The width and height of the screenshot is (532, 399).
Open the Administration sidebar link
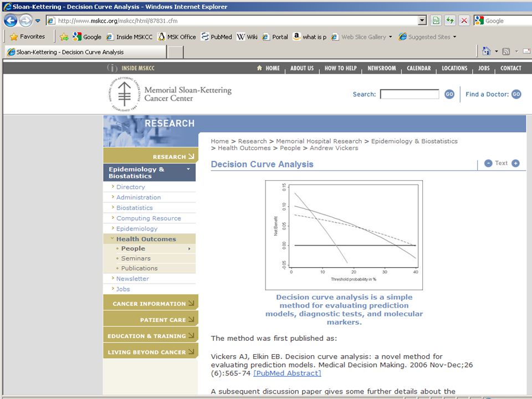tap(139, 197)
